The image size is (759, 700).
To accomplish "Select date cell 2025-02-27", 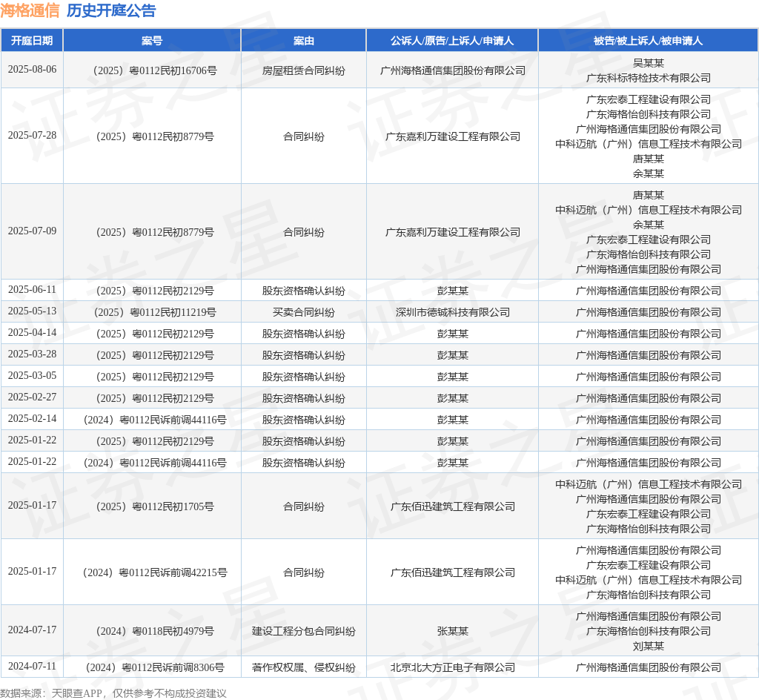I will click(32, 397).
